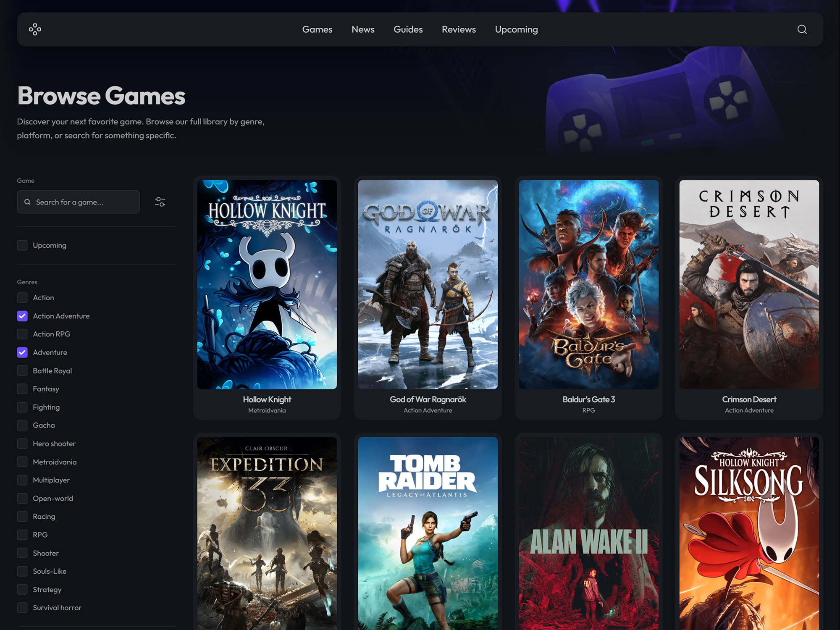Click the Genres section label
The height and width of the screenshot is (630, 840).
27,282
